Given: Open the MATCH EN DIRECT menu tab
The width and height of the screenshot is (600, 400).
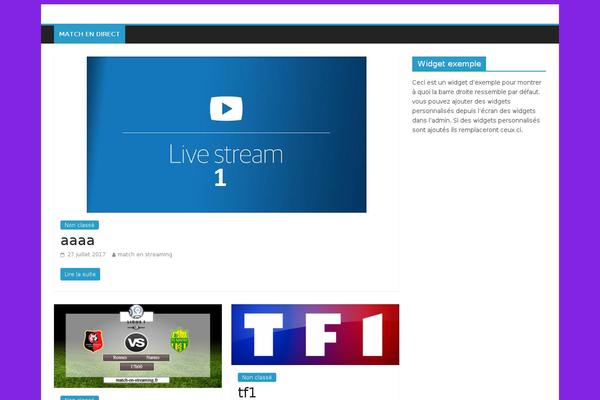Looking at the screenshot, I should 89,34.
